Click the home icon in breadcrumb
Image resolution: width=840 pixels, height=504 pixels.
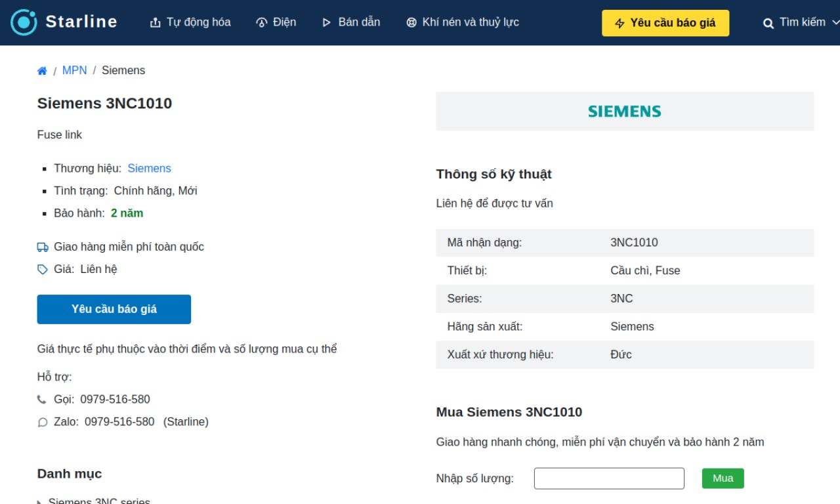(42, 71)
